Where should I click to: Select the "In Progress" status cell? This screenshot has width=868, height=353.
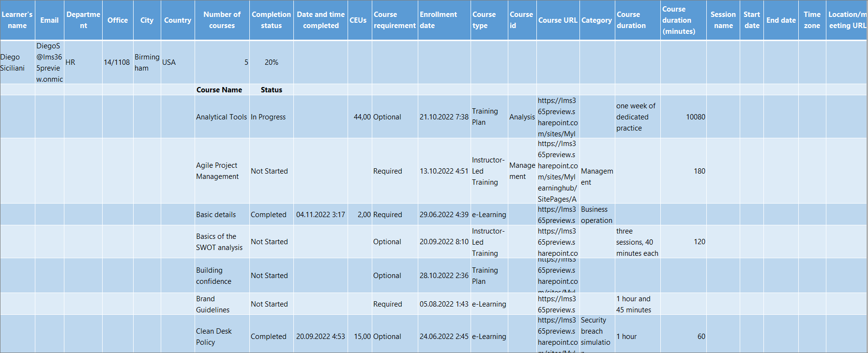[268, 117]
